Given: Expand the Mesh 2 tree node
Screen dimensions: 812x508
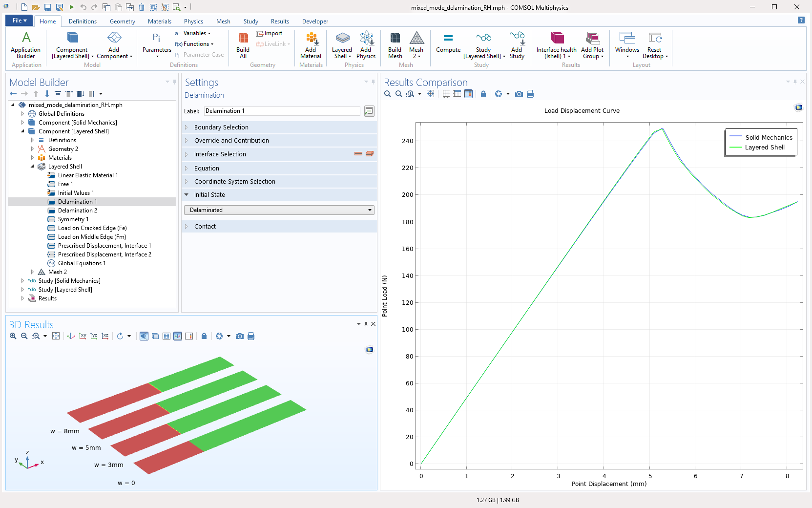Looking at the screenshot, I should click(32, 272).
